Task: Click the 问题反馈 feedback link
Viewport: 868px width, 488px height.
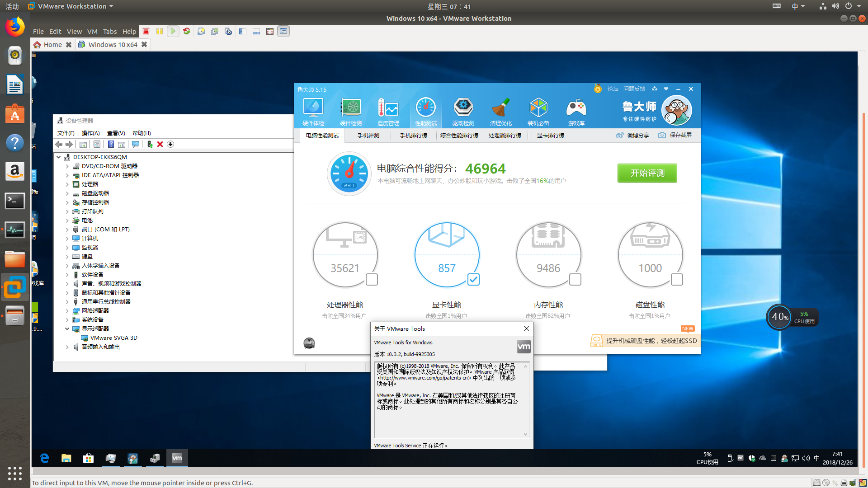Action: pos(634,89)
